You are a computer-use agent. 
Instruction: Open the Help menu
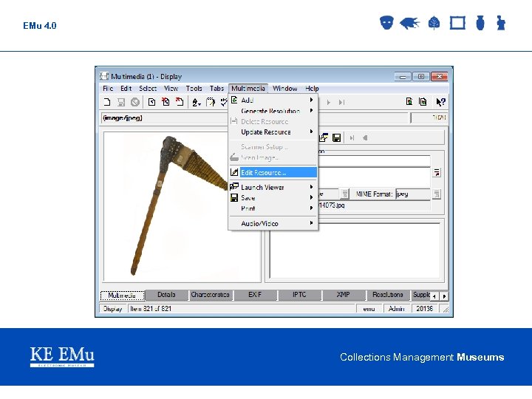312,88
